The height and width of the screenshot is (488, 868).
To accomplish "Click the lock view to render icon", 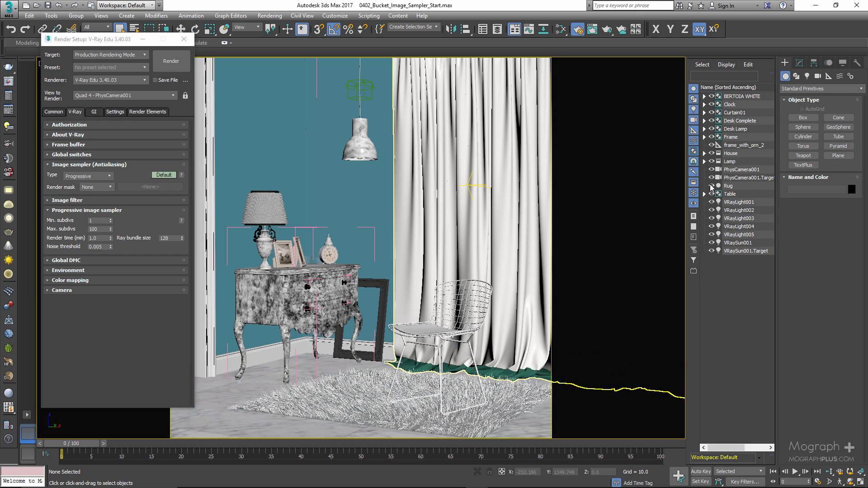I will pos(185,95).
